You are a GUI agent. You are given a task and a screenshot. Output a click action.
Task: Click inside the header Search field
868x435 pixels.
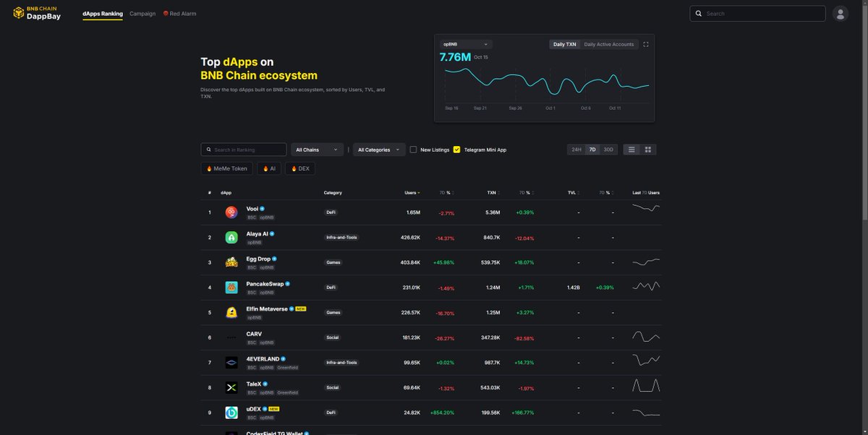(757, 14)
